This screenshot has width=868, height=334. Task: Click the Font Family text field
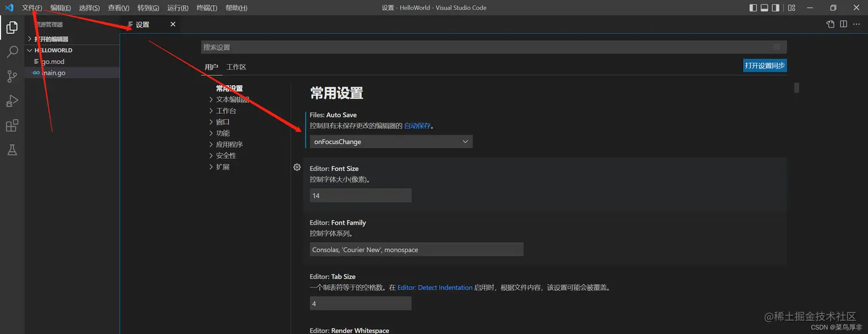pos(416,249)
